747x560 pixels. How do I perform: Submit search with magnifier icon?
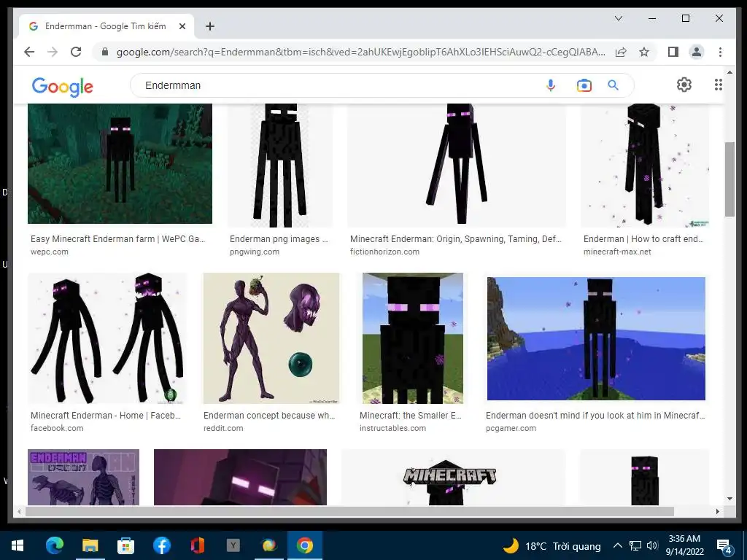tap(613, 85)
